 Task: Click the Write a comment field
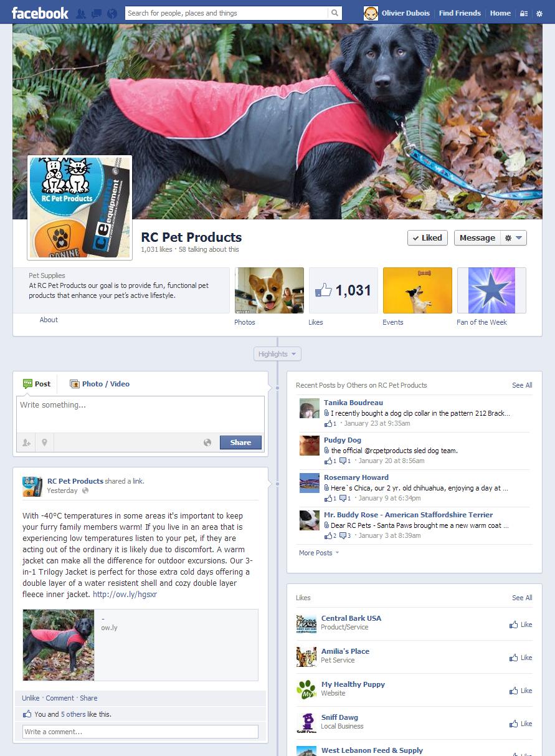(140, 732)
